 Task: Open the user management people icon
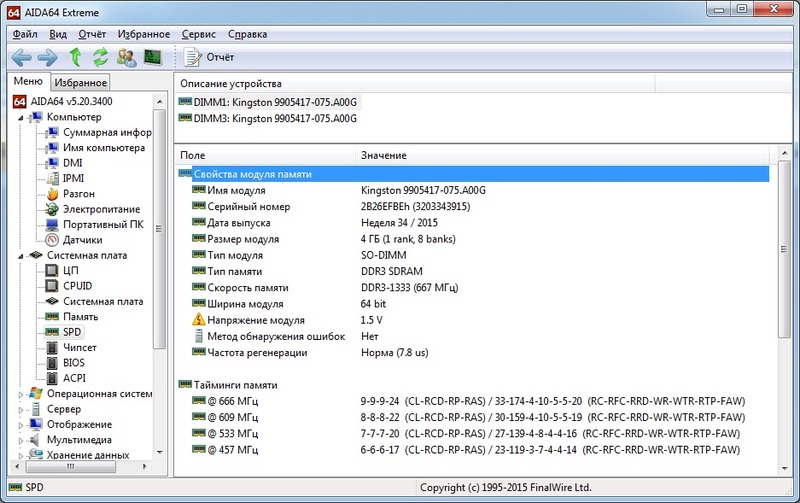point(126,57)
